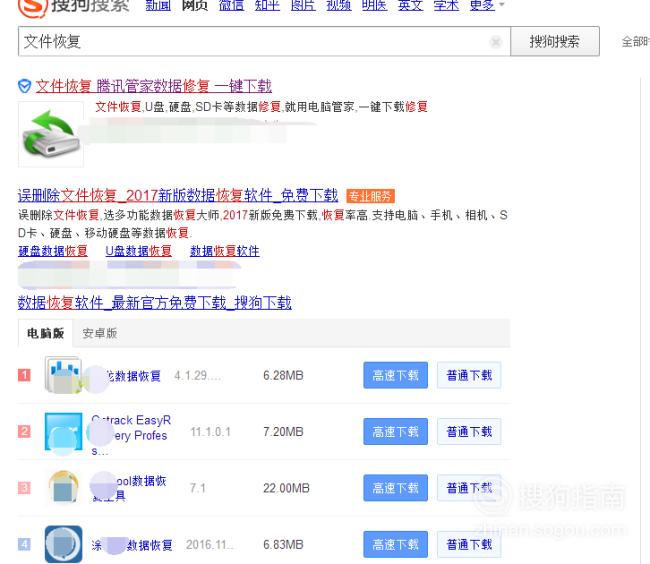Open the U盘数据恢复 sub-link
This screenshot has height=564, width=650.
tap(138, 251)
